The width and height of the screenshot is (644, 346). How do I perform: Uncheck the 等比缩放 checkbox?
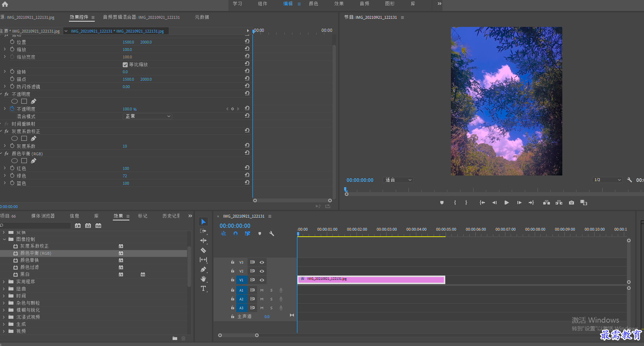click(x=125, y=64)
